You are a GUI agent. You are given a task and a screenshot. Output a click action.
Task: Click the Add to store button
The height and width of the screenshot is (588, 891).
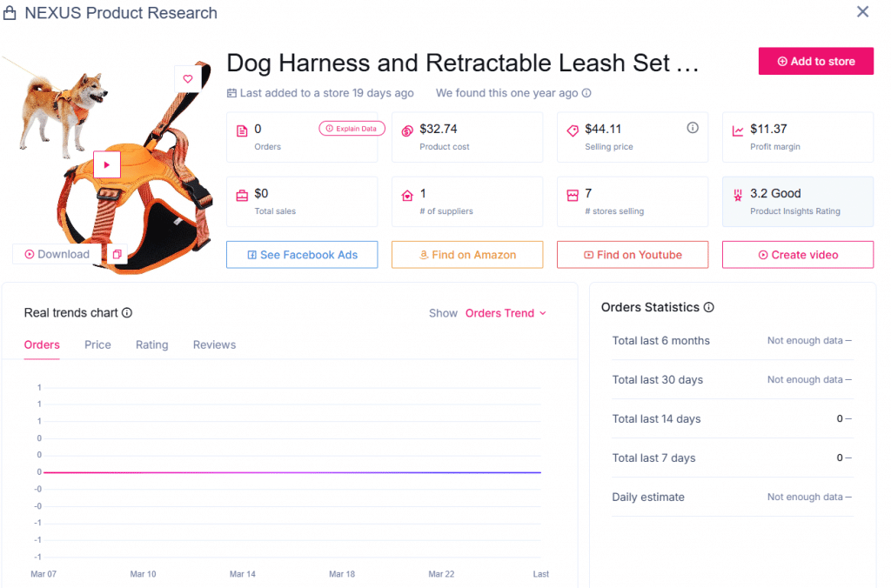click(x=815, y=61)
